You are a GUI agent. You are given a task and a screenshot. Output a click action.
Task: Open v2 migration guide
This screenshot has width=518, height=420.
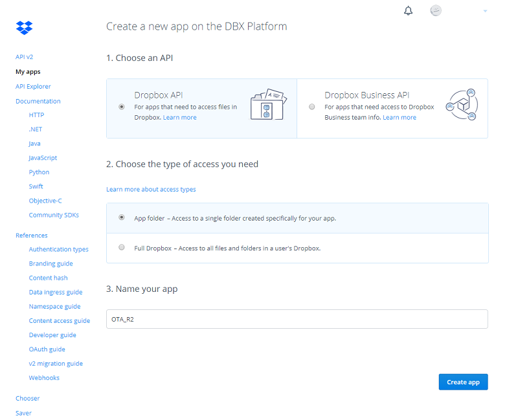pyautogui.click(x=56, y=364)
